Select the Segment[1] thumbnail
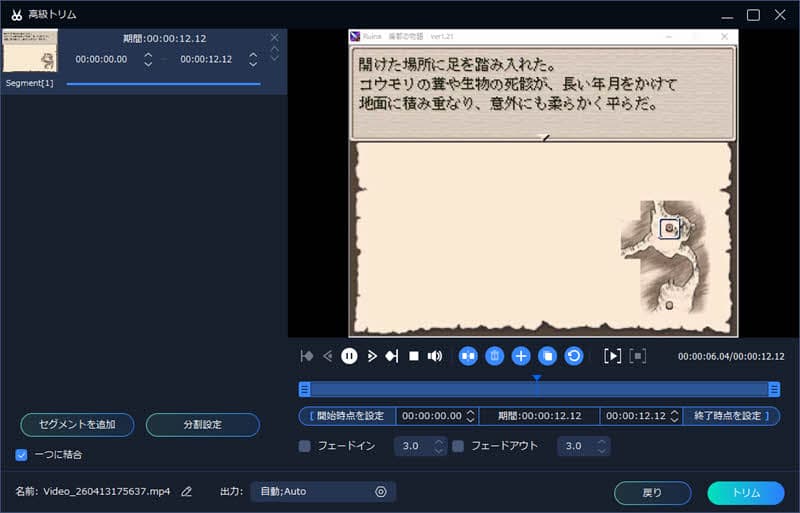The height and width of the screenshot is (513, 800). click(x=30, y=51)
